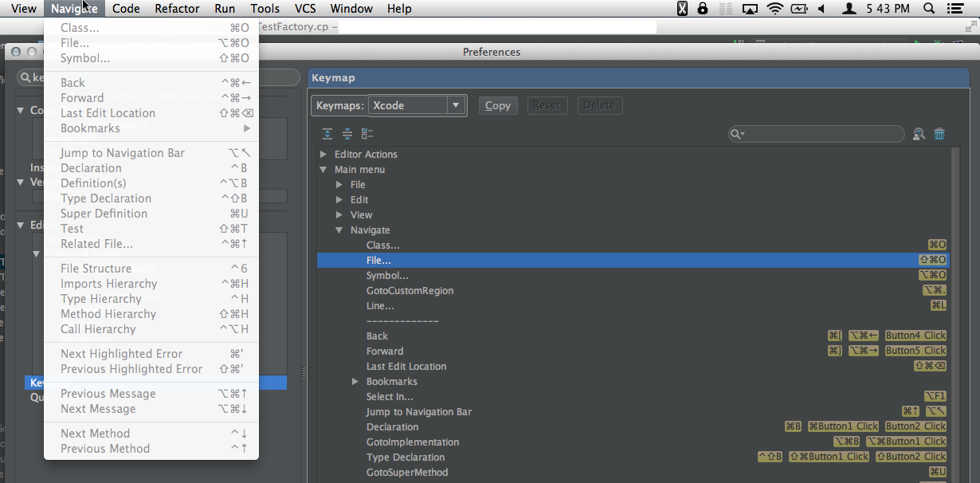Screen dimensions: 980x483
Task: Click the keymap tree vertical scrollbar
Action: tap(956, 315)
